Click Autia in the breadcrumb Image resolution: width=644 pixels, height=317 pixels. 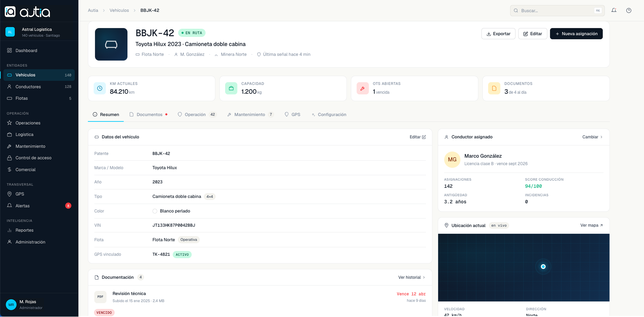(93, 10)
